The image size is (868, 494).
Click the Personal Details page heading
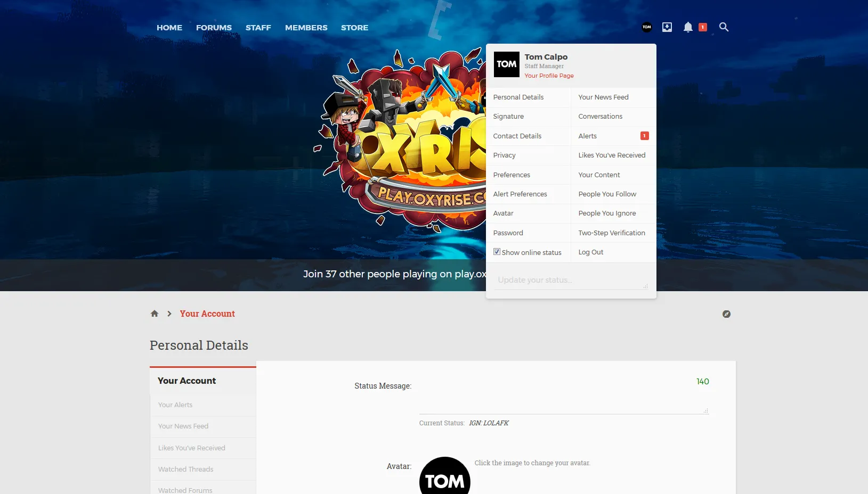199,345
